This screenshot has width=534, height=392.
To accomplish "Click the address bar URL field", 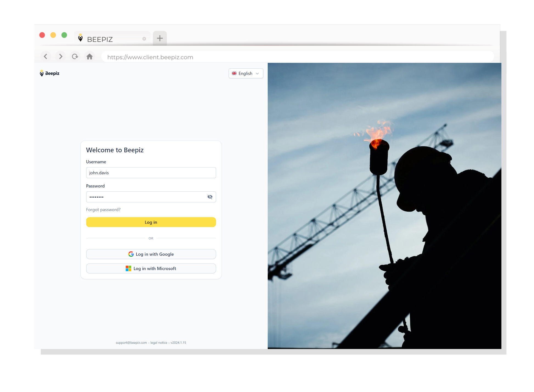I will (x=298, y=57).
